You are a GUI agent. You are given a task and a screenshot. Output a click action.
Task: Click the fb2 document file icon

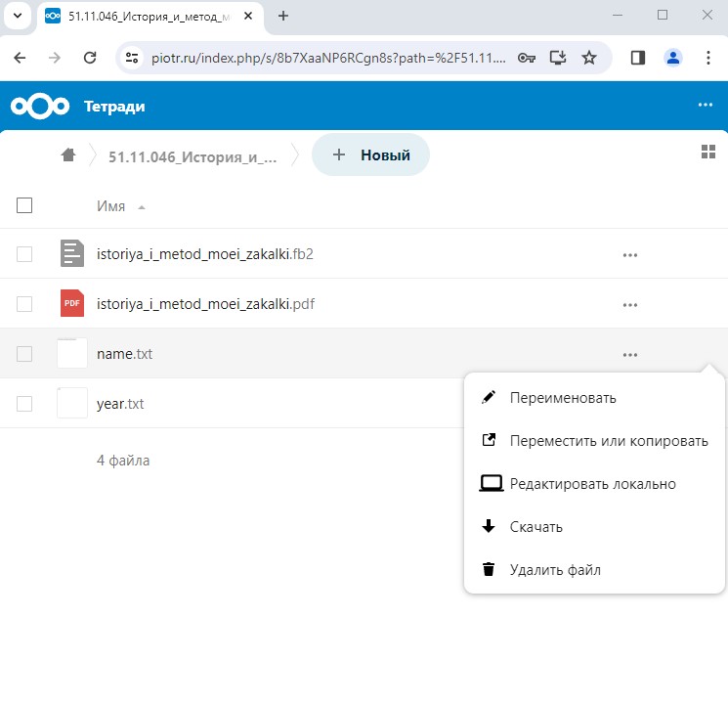pyautogui.click(x=72, y=254)
